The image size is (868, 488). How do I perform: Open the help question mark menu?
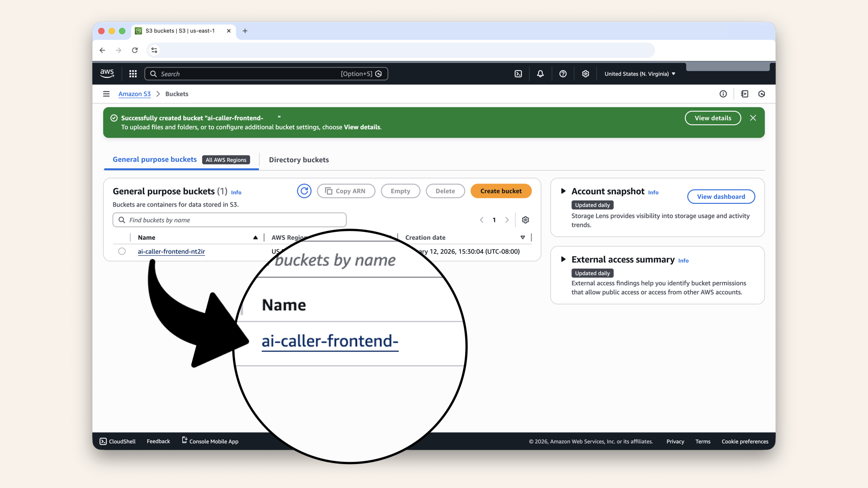click(563, 74)
